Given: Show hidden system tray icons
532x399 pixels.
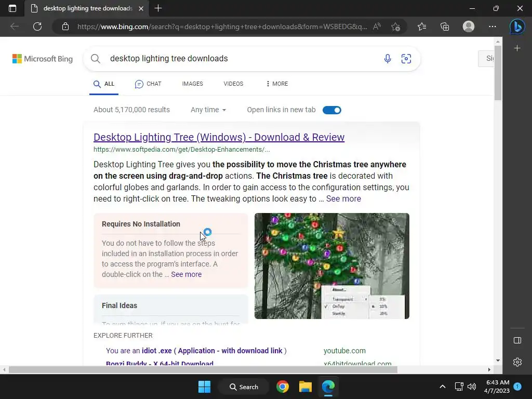Looking at the screenshot, I should [x=443, y=387].
